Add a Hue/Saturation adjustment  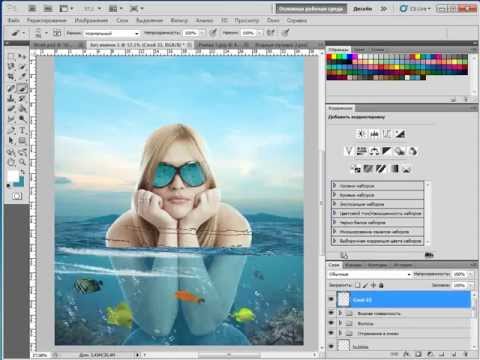[361, 151]
